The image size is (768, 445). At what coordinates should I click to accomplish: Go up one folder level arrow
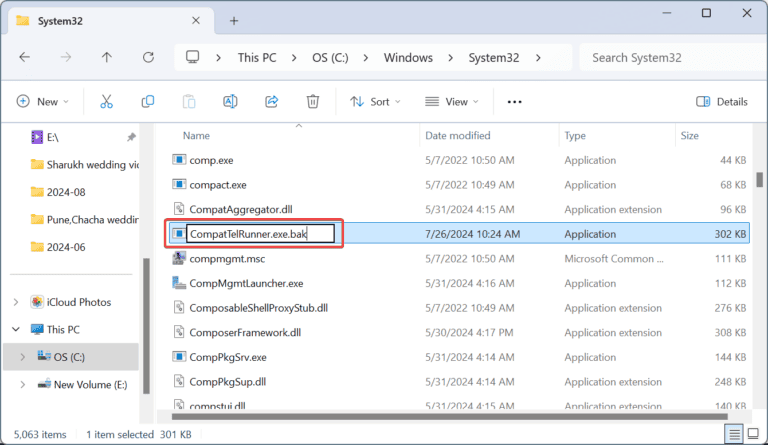click(107, 58)
